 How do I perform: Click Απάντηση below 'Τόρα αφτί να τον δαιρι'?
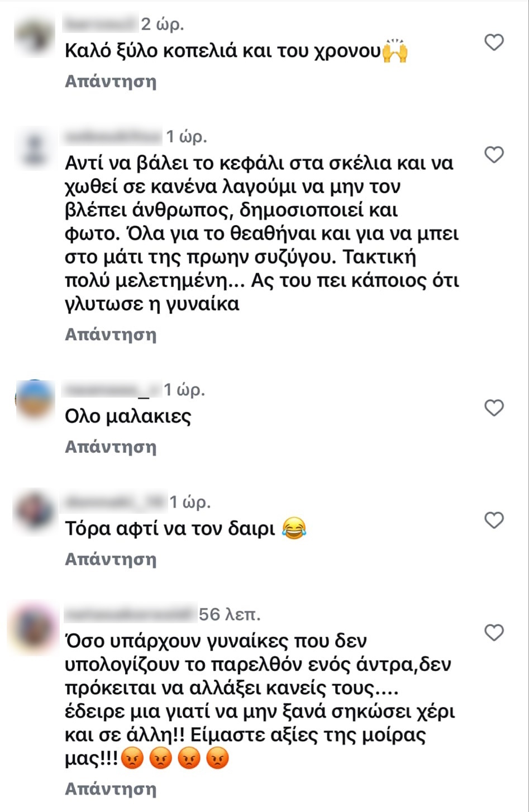coord(111,559)
